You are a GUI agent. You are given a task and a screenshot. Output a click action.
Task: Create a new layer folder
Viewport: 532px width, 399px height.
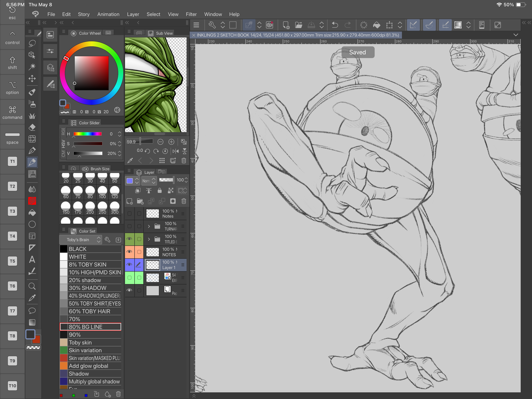coord(140,201)
